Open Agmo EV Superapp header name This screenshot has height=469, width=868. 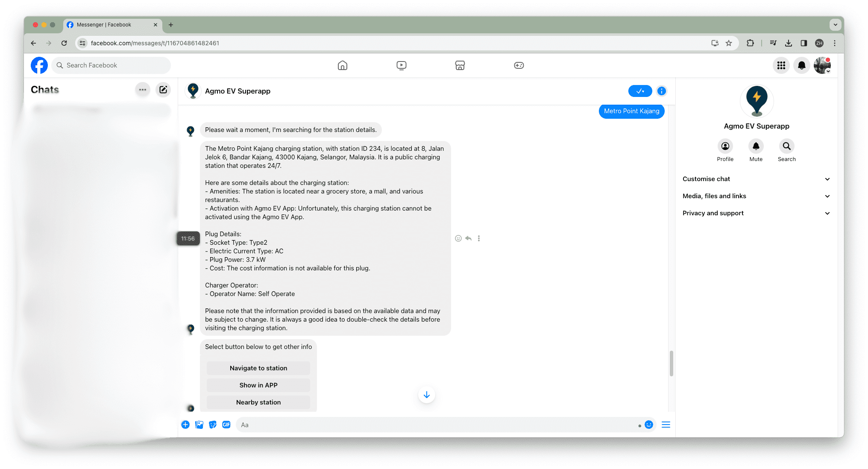pyautogui.click(x=238, y=91)
